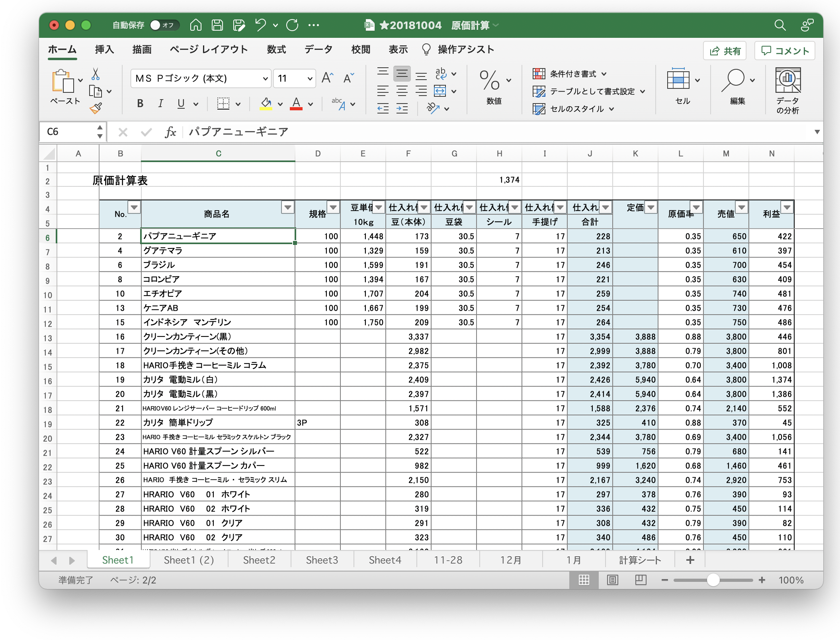This screenshot has height=640, width=840.
Task: Click the コメント button
Action: (785, 51)
